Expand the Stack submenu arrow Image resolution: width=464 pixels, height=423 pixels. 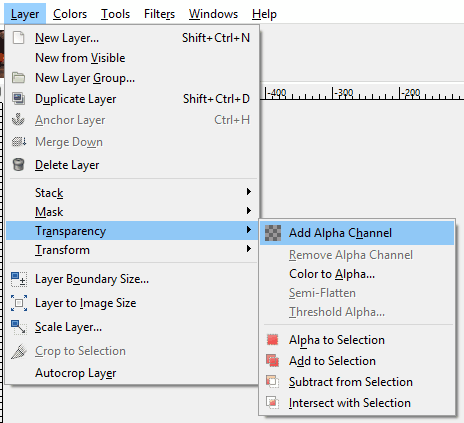pyautogui.click(x=248, y=192)
